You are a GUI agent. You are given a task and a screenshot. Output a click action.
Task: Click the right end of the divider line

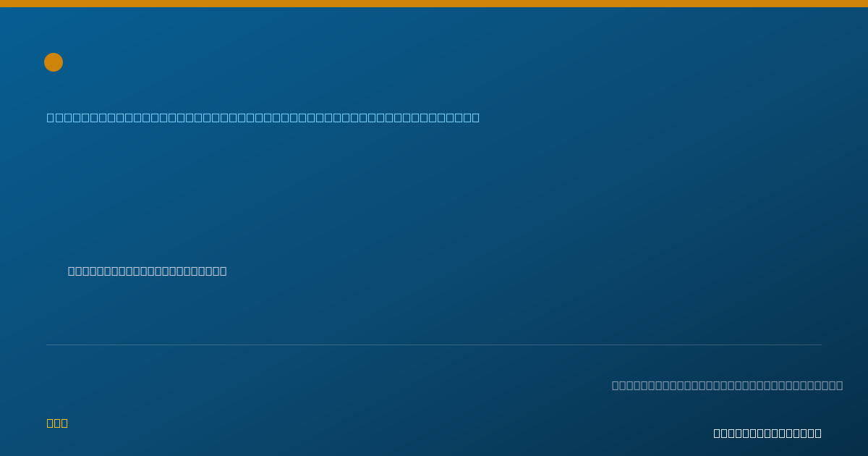tap(821, 345)
